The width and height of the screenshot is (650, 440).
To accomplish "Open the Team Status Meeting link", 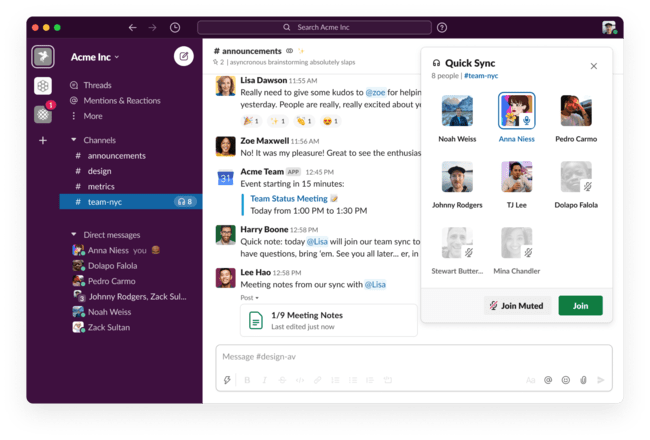I will [x=289, y=199].
